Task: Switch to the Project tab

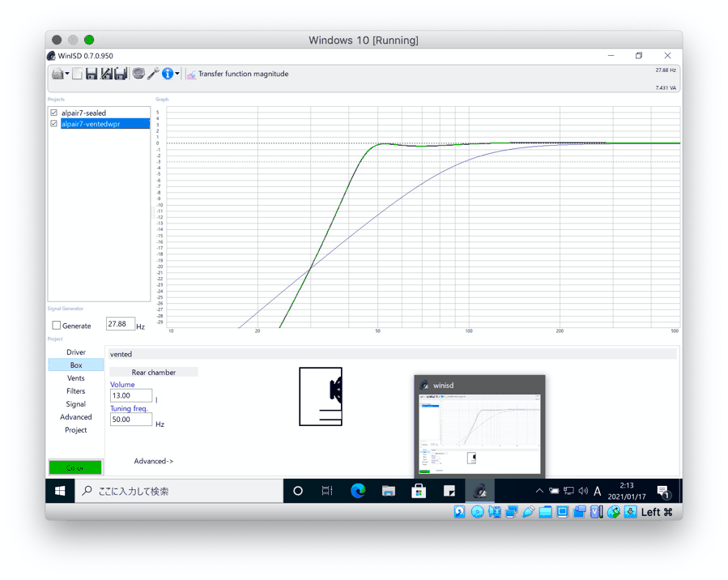Action: [75, 430]
